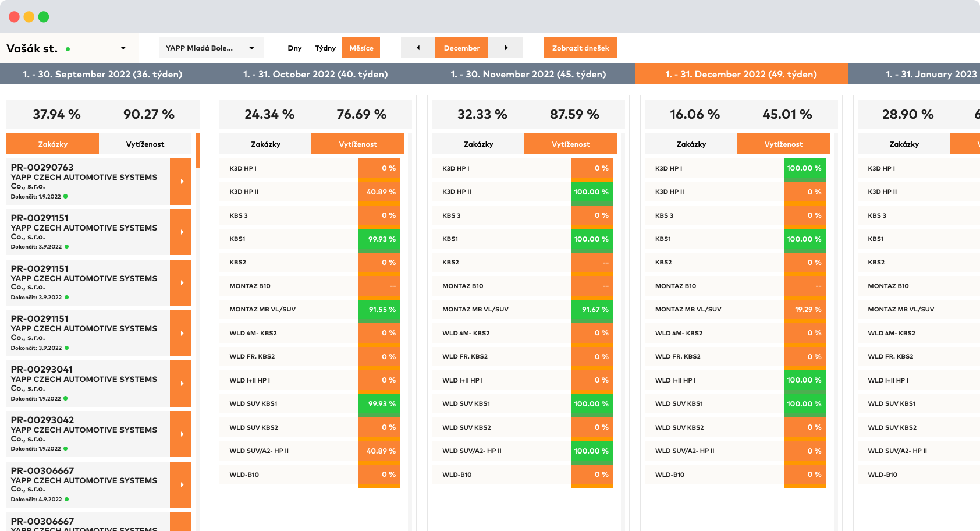Click October WLD SUV KBS1 99.93 % cell
The height and width of the screenshot is (531, 980).
(379, 403)
